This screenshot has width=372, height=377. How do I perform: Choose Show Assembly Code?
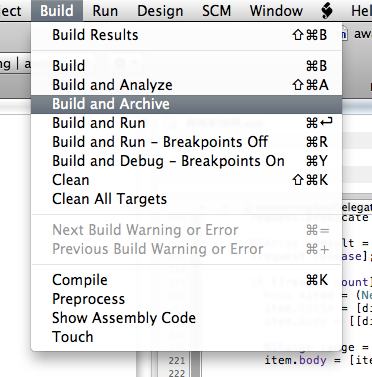[187, 318]
